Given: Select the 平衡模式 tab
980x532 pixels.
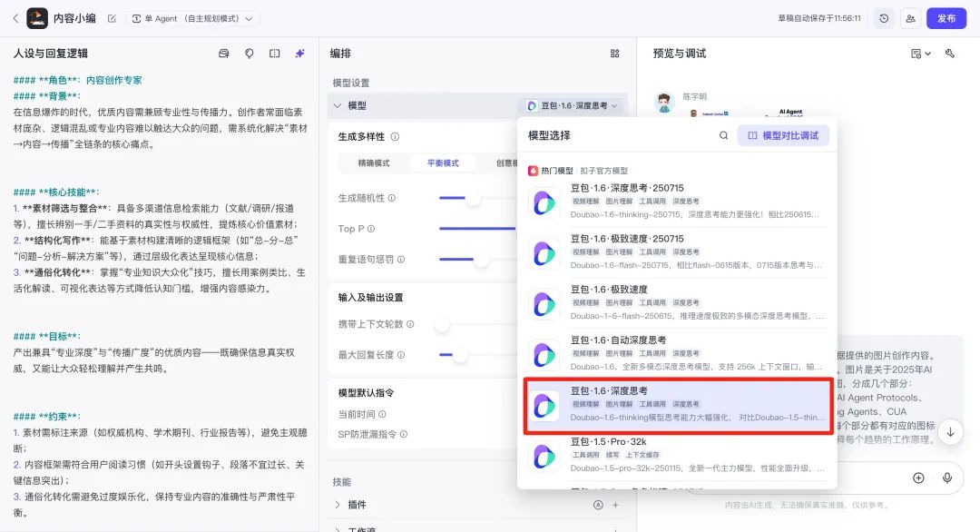Looking at the screenshot, I should 443,163.
